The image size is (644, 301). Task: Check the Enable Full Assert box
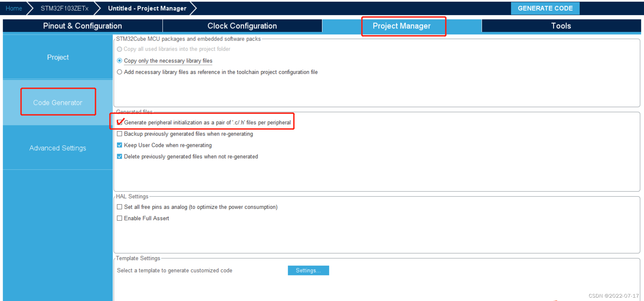120,219
